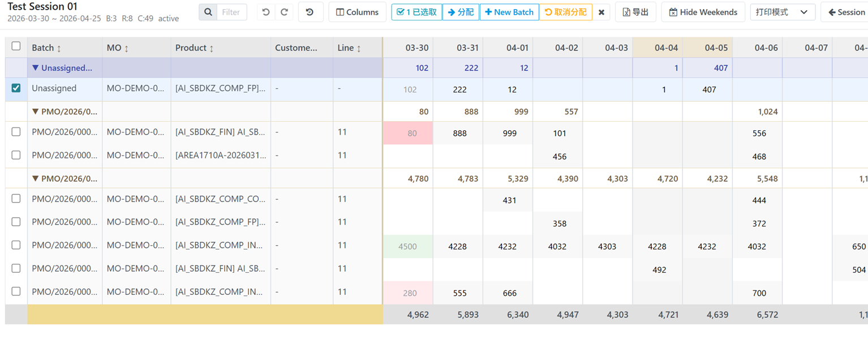This screenshot has width=868, height=356.
Task: Collapse the PMO group totaling 4,780 on 03-30
Action: pos(36,178)
